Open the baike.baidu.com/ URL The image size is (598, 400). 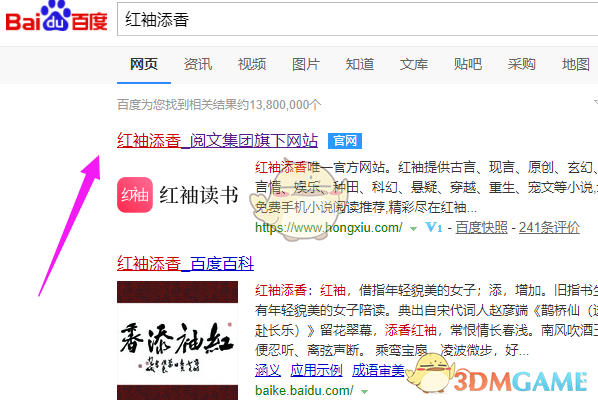pyautogui.click(x=304, y=391)
